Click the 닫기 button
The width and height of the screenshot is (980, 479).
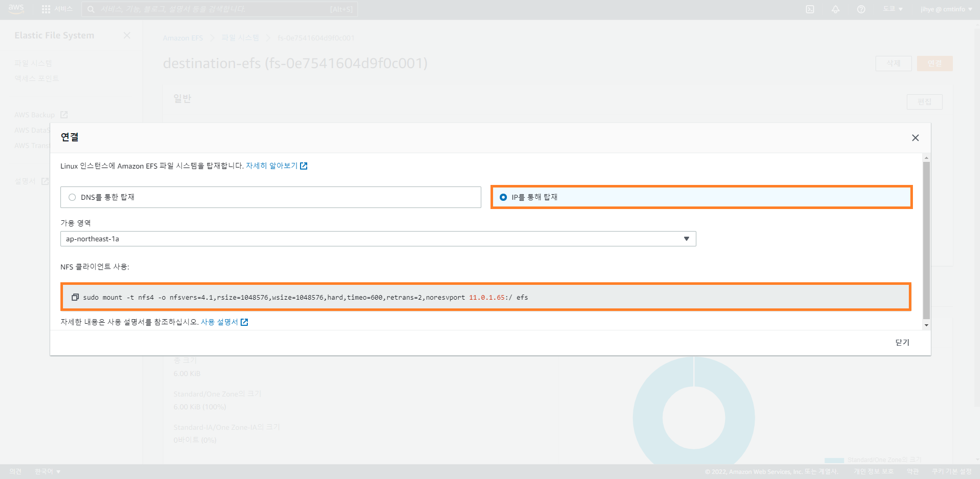(x=902, y=343)
